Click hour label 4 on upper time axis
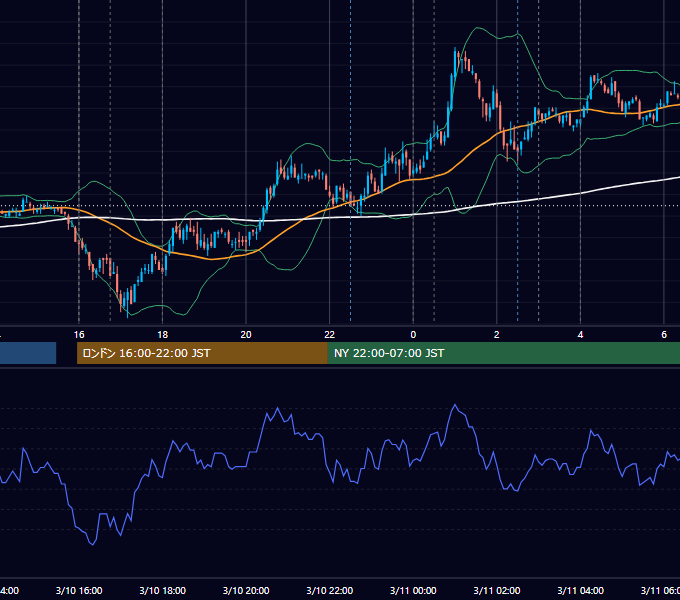The height and width of the screenshot is (600, 680). pyautogui.click(x=580, y=335)
